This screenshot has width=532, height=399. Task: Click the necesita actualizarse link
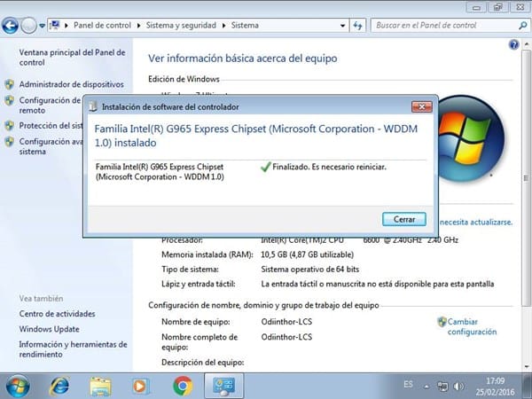pyautogui.click(x=475, y=223)
